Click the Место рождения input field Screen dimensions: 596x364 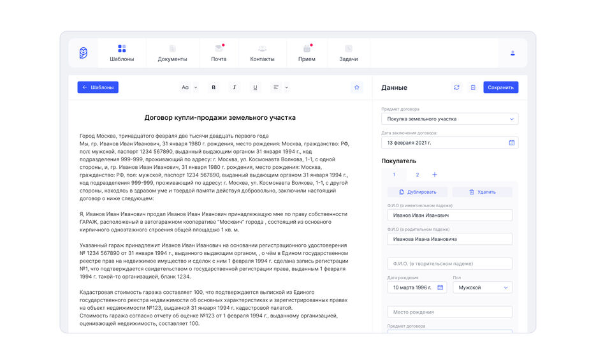pos(449,312)
